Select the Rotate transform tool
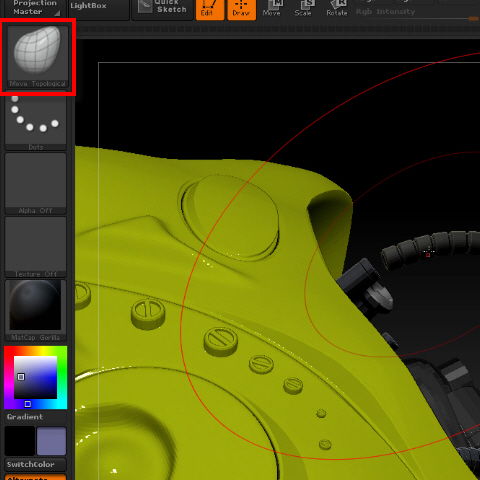This screenshot has width=480, height=480. point(337,9)
